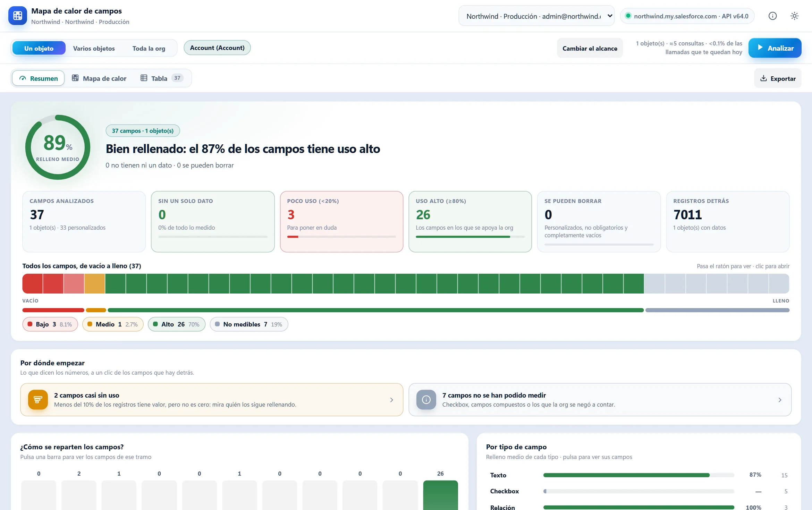Click the green bar with count 26
This screenshot has height=510, width=812.
pyautogui.click(x=440, y=495)
